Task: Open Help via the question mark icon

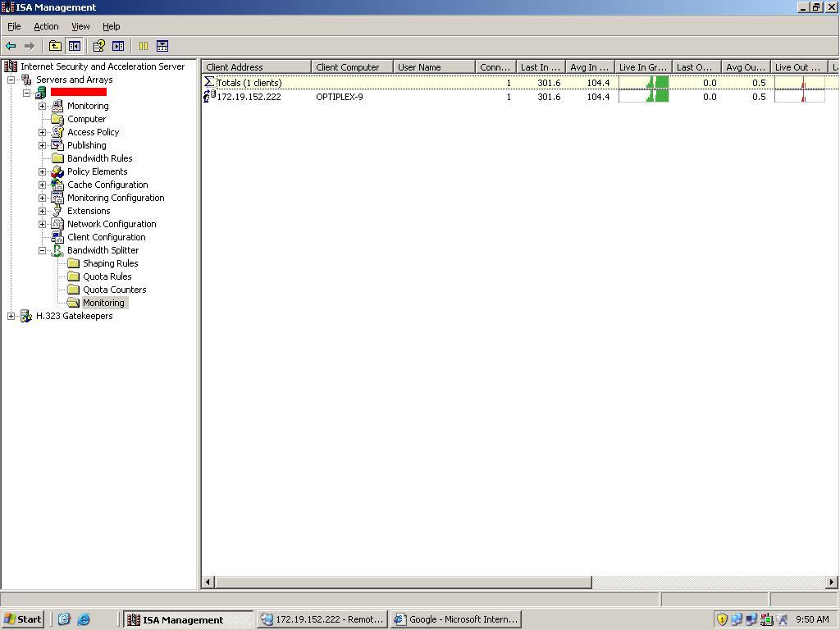Action: point(98,46)
